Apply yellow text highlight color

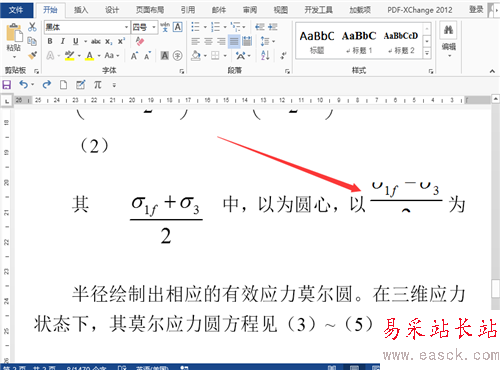coord(69,55)
